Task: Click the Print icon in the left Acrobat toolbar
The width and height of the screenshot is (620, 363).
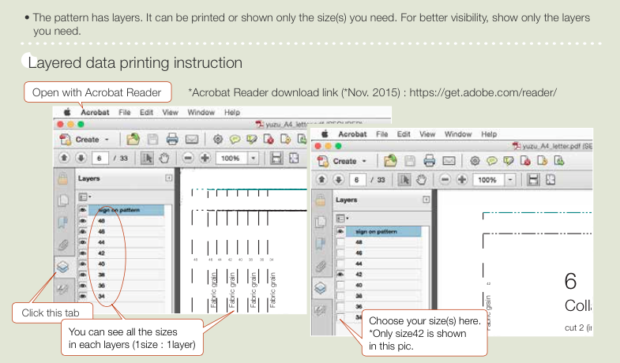Action: click(x=172, y=139)
